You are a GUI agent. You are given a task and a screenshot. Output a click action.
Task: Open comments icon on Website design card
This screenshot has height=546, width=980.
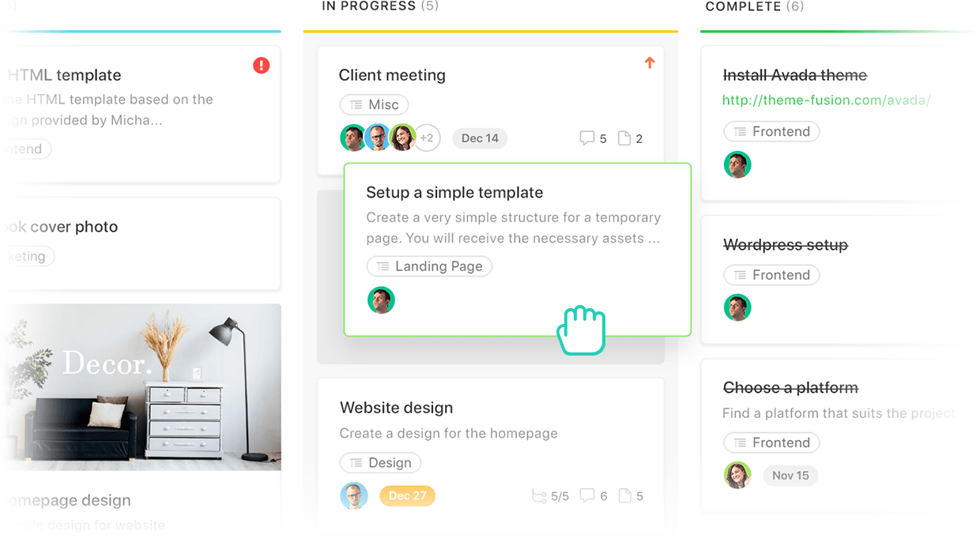click(x=587, y=496)
